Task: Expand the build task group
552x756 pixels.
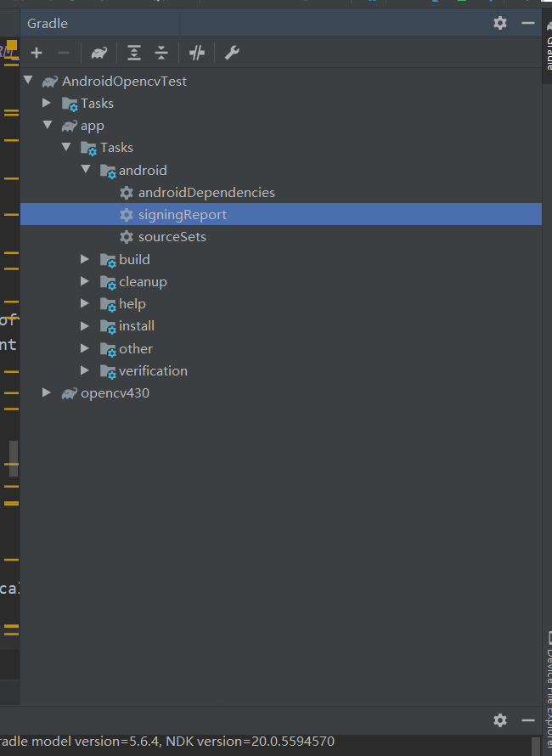Action: tap(85, 258)
